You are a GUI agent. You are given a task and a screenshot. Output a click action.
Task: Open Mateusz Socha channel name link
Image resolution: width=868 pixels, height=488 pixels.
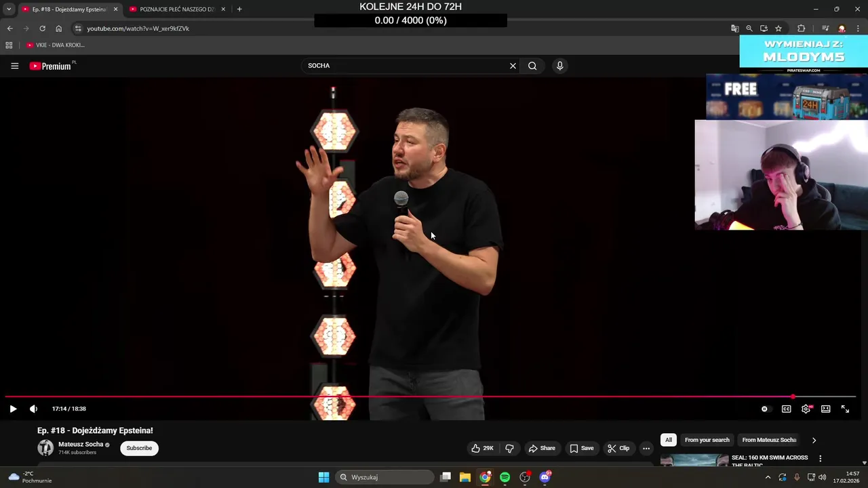click(x=81, y=445)
